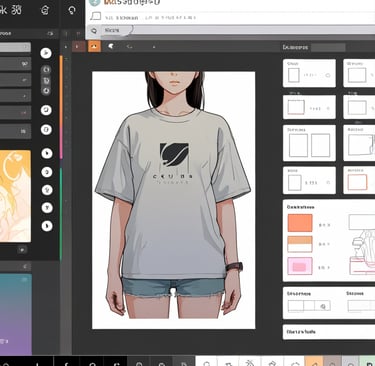
Task: Choose the orange-outlined frame preset card
Action: 359,180
